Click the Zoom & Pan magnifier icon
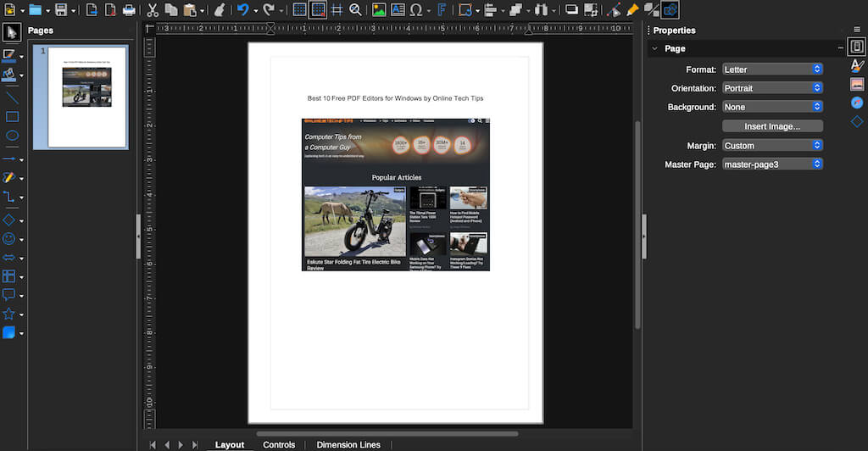 [355, 10]
